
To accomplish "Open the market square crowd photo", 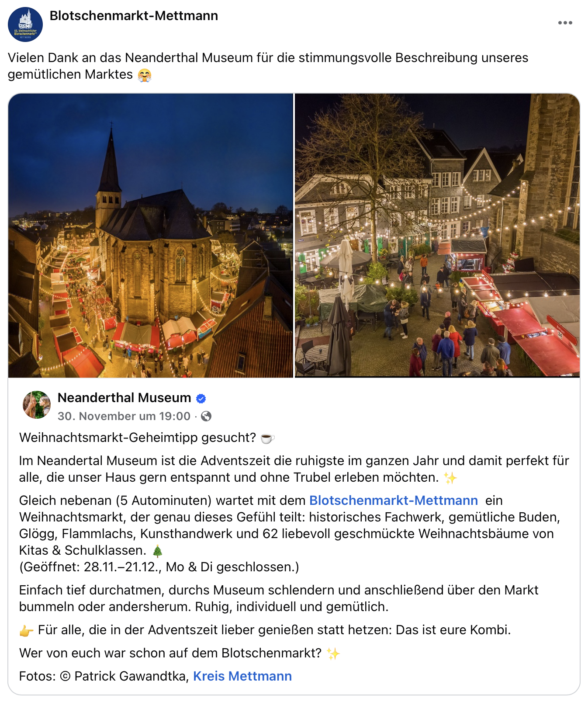I will coord(437,235).
